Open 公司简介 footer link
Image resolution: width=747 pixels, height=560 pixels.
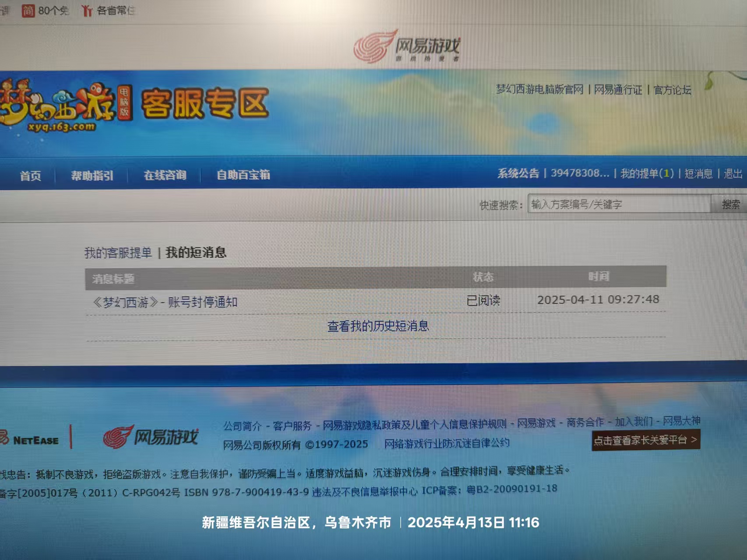242,426
